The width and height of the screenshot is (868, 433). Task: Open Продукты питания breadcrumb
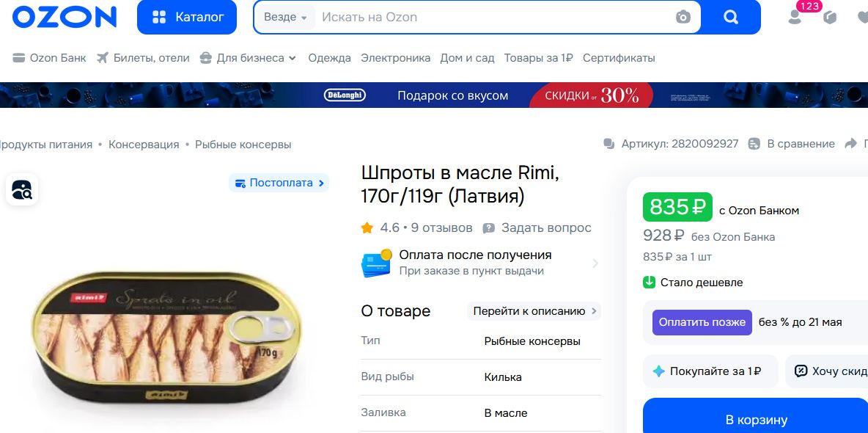click(45, 144)
